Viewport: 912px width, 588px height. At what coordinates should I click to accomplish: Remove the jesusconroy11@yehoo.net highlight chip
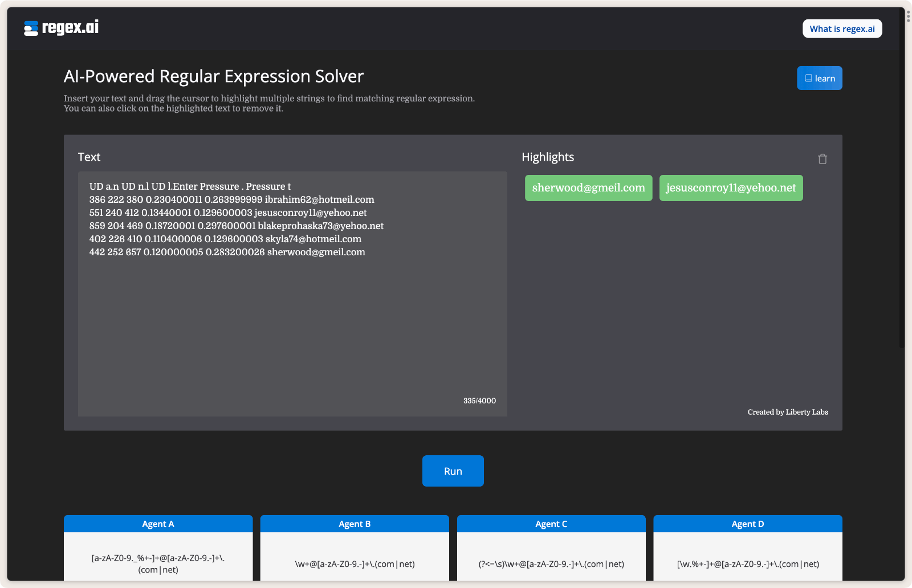click(x=731, y=187)
